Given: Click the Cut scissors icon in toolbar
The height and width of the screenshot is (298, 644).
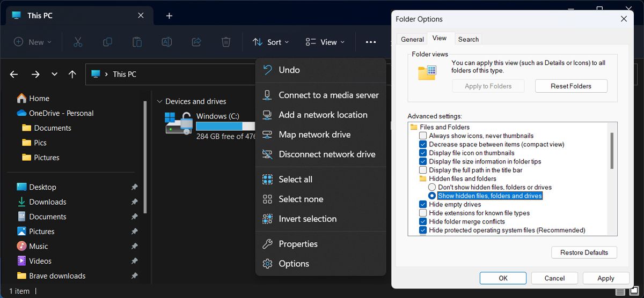Looking at the screenshot, I should [77, 42].
